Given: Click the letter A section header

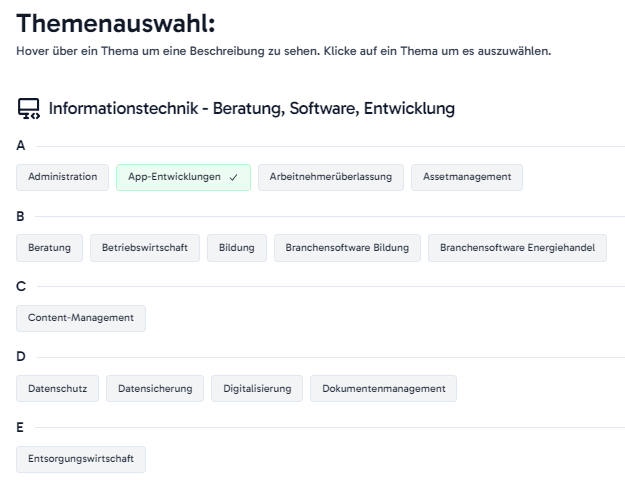Looking at the screenshot, I should [21, 146].
